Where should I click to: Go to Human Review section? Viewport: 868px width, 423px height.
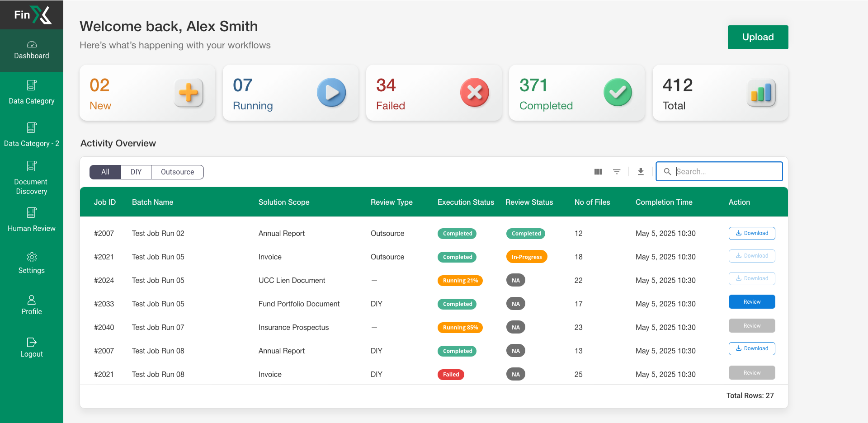(x=31, y=221)
